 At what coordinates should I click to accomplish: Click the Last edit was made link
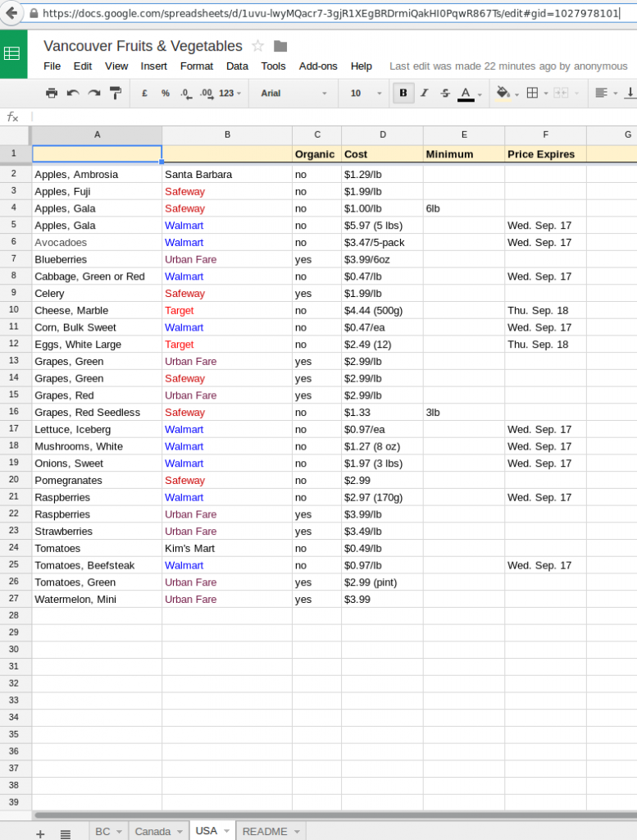[x=508, y=66]
